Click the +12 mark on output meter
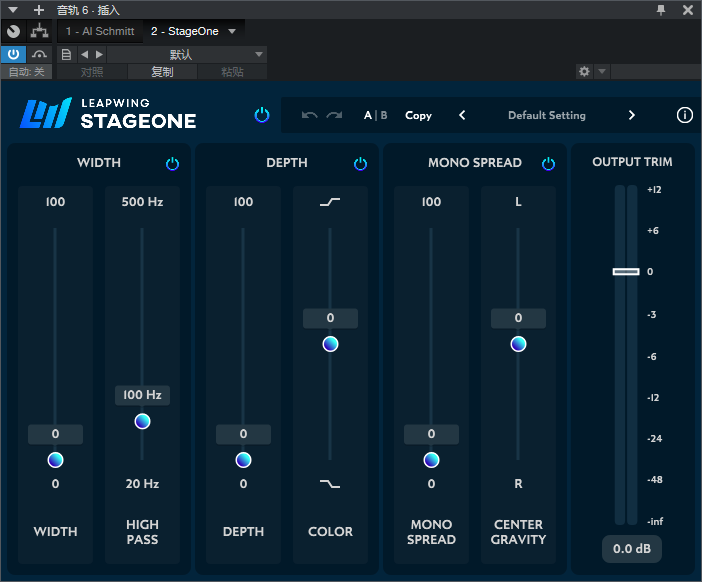 tap(654, 189)
